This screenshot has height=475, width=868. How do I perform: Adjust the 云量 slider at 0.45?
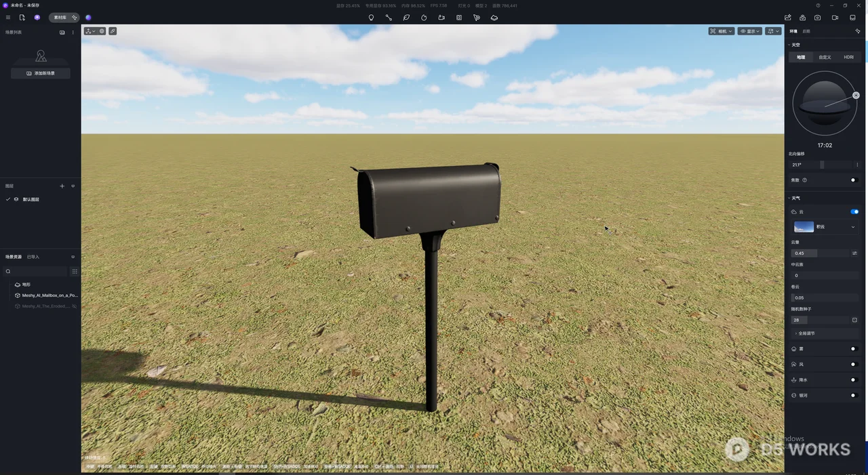point(820,253)
